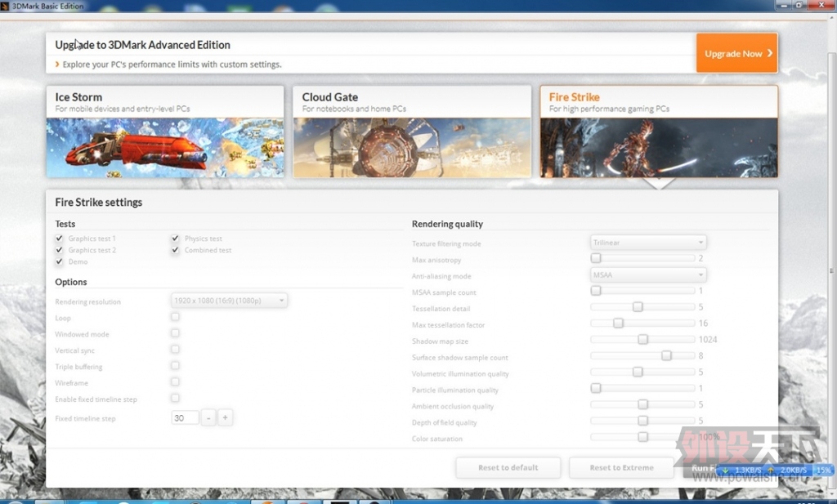Click the 15% indicator on network speed widget

(x=824, y=470)
